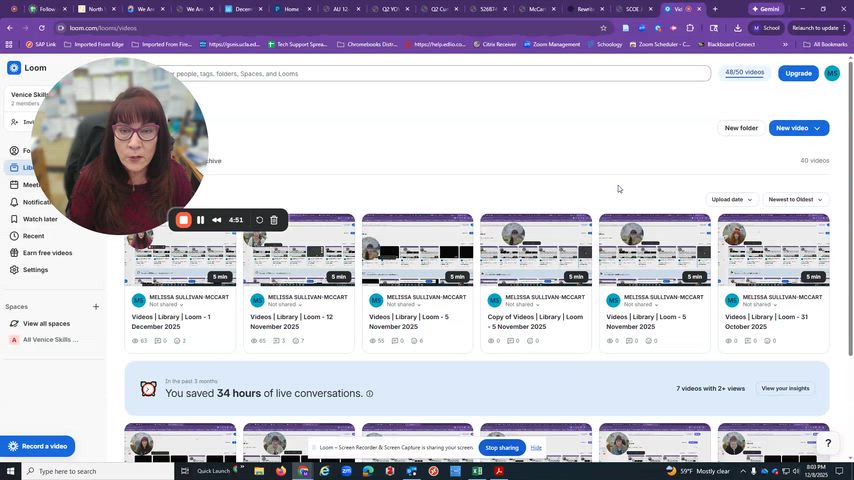This screenshot has height=480, width=854.
Task: Open the MS profile avatar in the header
Action: tap(832, 73)
